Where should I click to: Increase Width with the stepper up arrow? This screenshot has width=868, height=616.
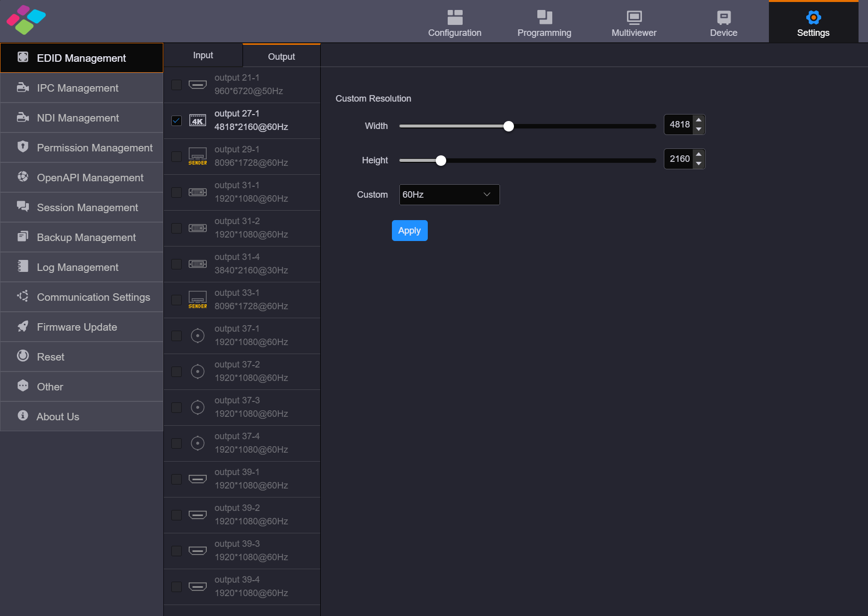tap(699, 120)
